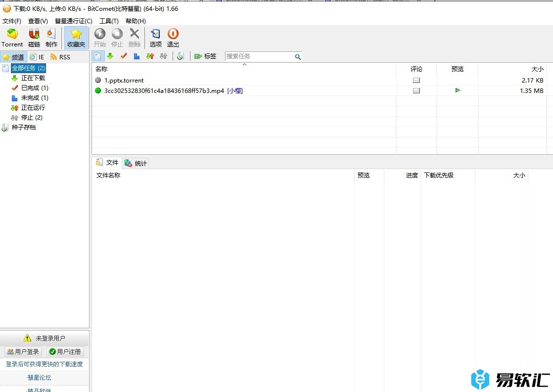Screen dimensions: 553x392
Task: Select 停止 (2) in tree
Action: pos(32,117)
